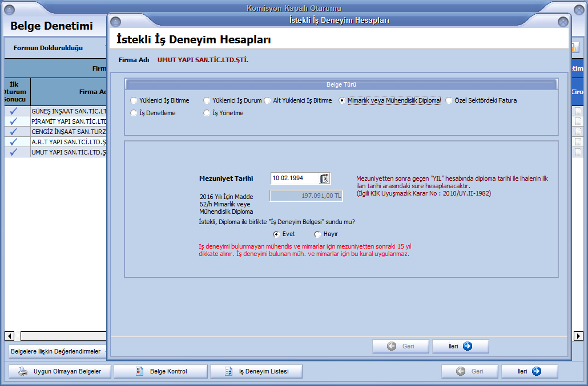Viewport: 588px width, 386px height.
Task: Click the document icon in the UMUT YAPI row
Action: point(578,152)
